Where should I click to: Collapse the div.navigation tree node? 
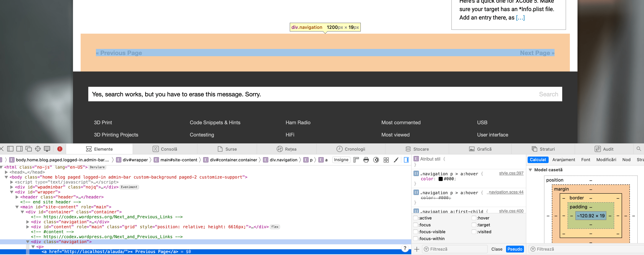[28, 242]
